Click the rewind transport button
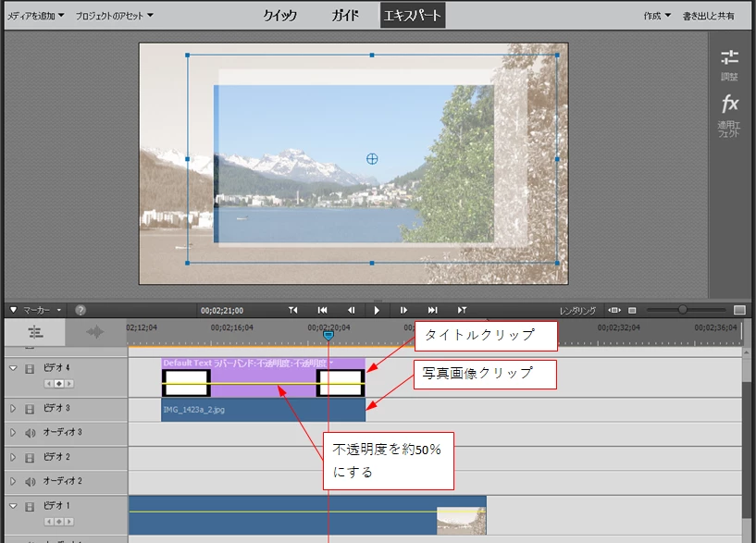The height and width of the screenshot is (543, 756). pos(323,310)
